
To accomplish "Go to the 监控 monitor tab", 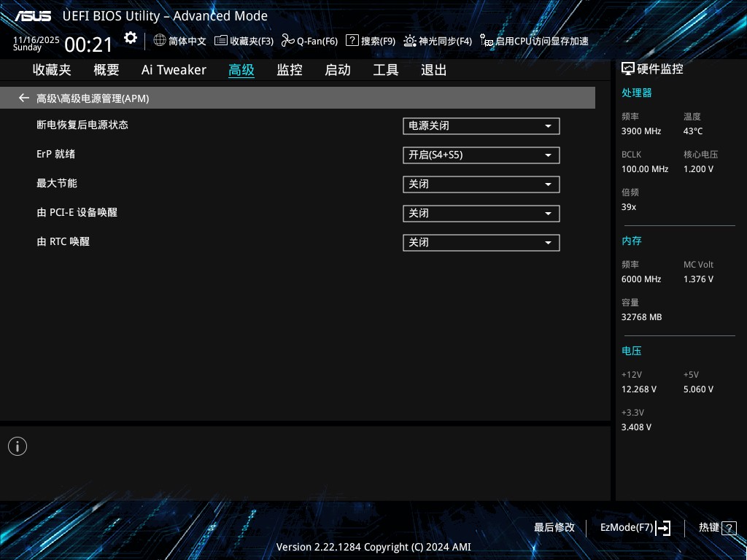I will point(290,70).
